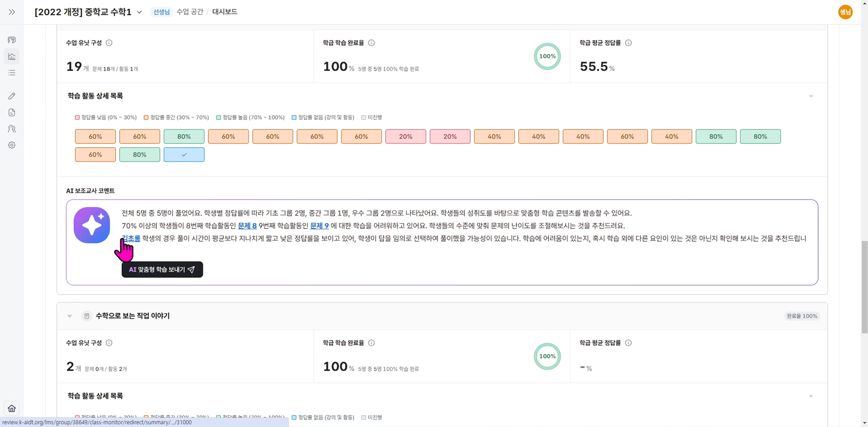
Task: Open the 문제 9 link
Action: pyautogui.click(x=320, y=226)
